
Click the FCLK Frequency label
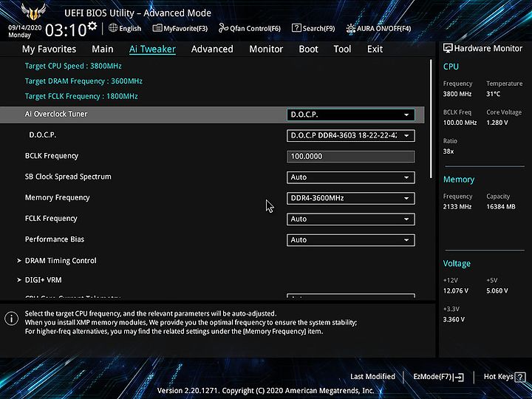click(x=51, y=219)
